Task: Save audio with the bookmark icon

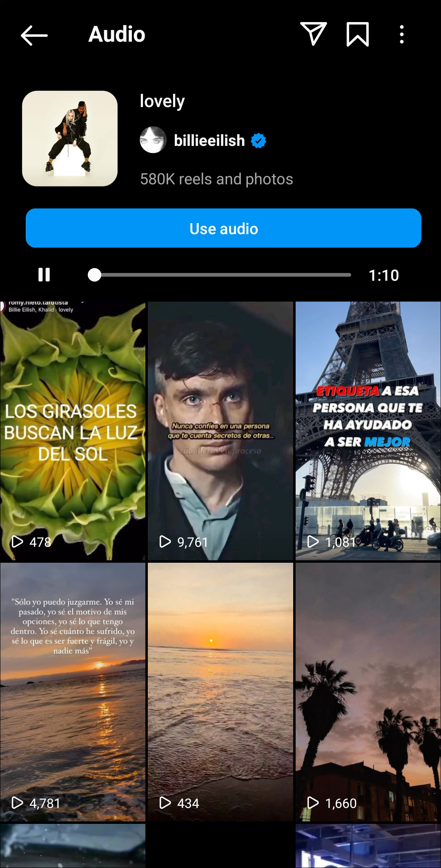Action: tap(358, 34)
